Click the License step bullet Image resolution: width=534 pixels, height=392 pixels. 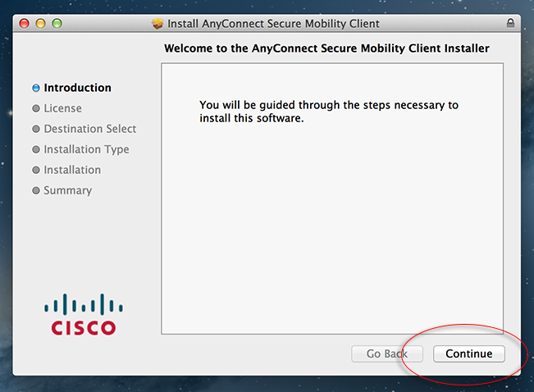coord(36,108)
